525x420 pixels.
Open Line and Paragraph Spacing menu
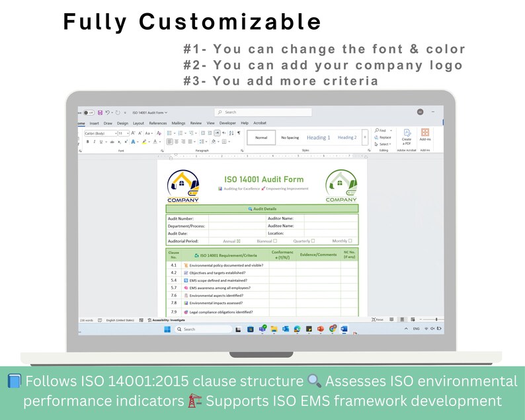[202, 142]
